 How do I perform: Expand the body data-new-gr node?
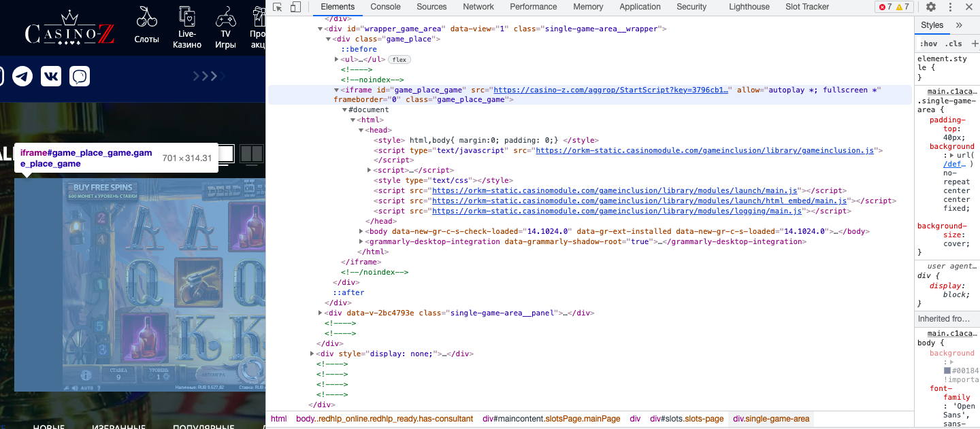[361, 232]
